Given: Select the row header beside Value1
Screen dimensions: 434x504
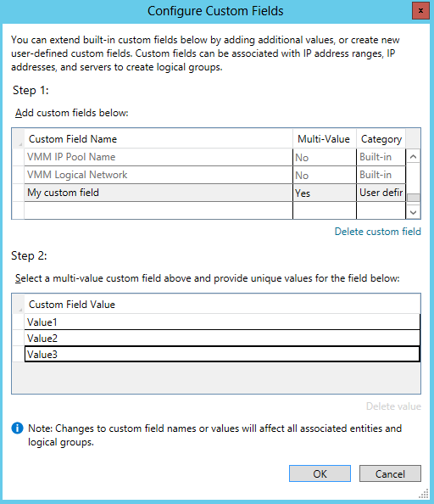Looking at the screenshot, I should 19,322.
